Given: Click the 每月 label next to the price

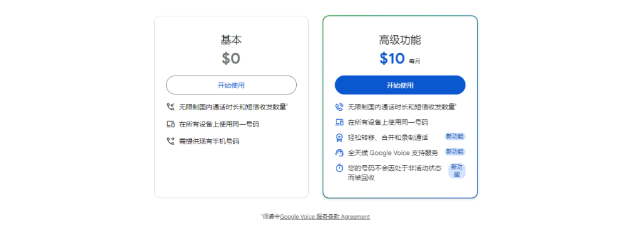Looking at the screenshot, I should pos(414,62).
